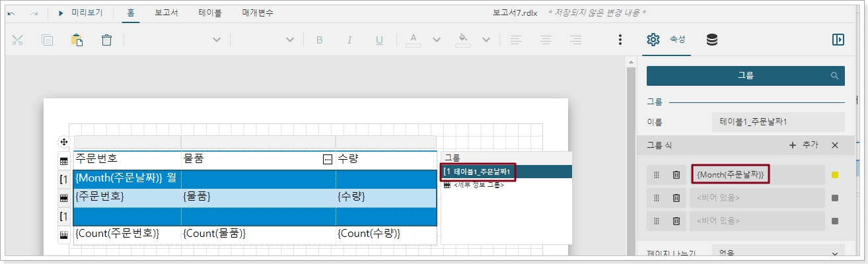
Task: Click the table move handle icon
Action: 64,142
